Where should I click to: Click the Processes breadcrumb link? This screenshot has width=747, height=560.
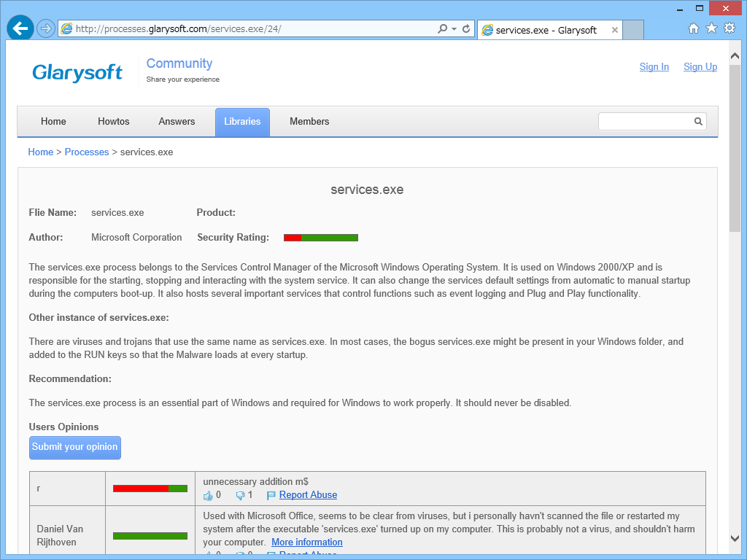87,152
